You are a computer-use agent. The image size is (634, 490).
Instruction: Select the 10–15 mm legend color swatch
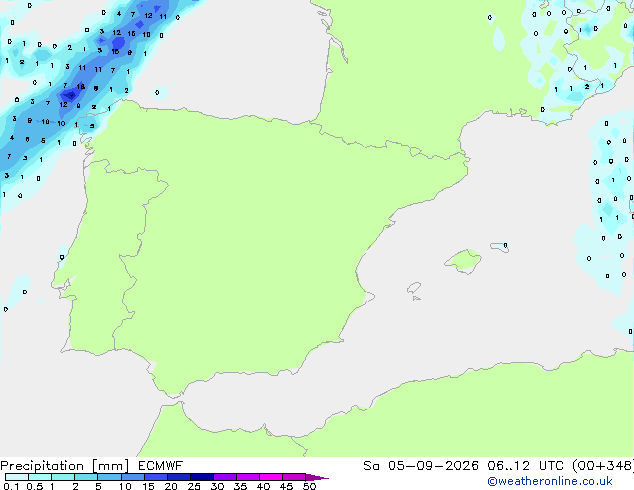[x=132, y=477]
